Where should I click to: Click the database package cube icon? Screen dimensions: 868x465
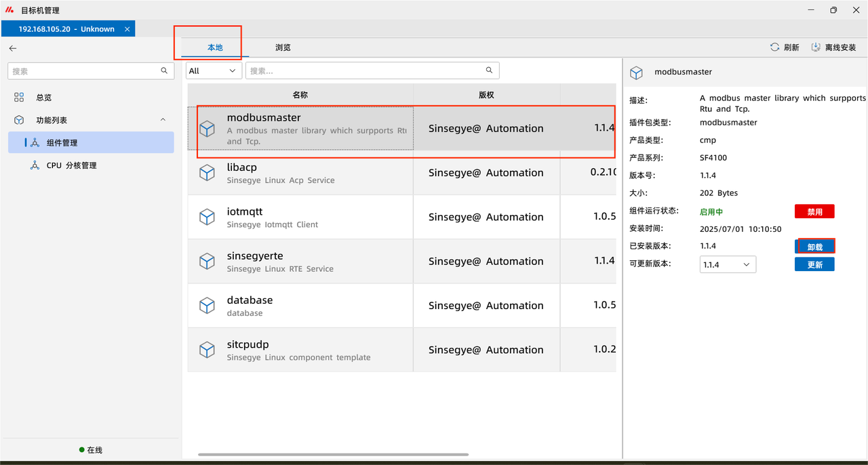pyautogui.click(x=207, y=306)
